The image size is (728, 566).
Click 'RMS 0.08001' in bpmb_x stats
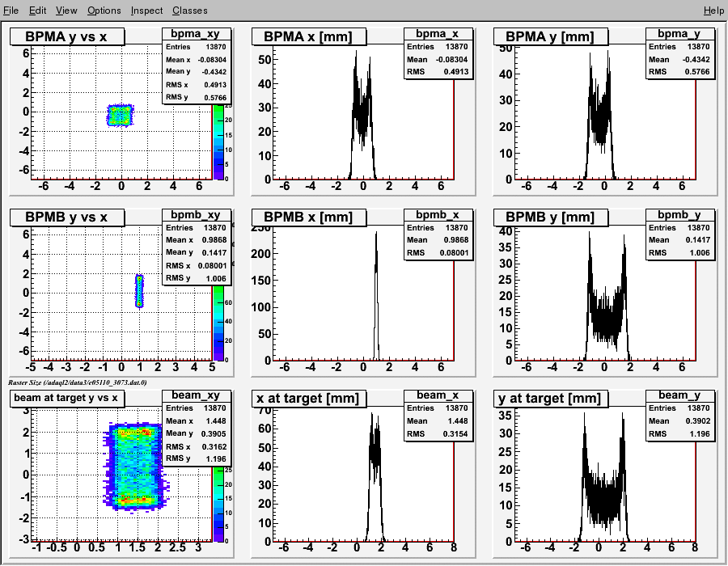coord(438,253)
